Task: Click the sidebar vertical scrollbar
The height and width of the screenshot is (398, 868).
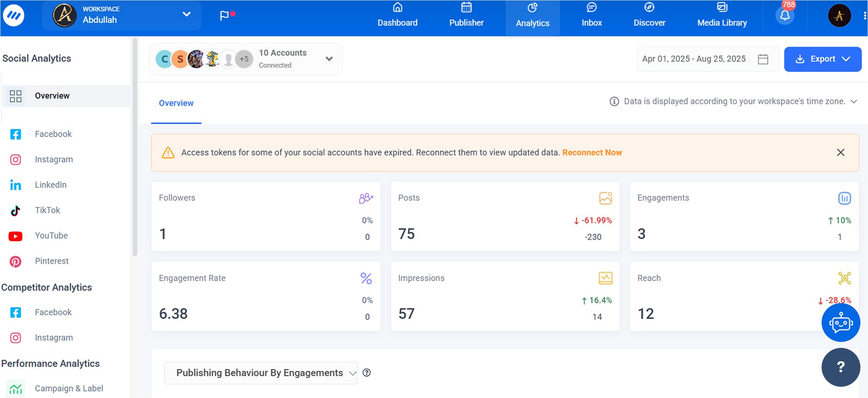Action: click(135, 147)
